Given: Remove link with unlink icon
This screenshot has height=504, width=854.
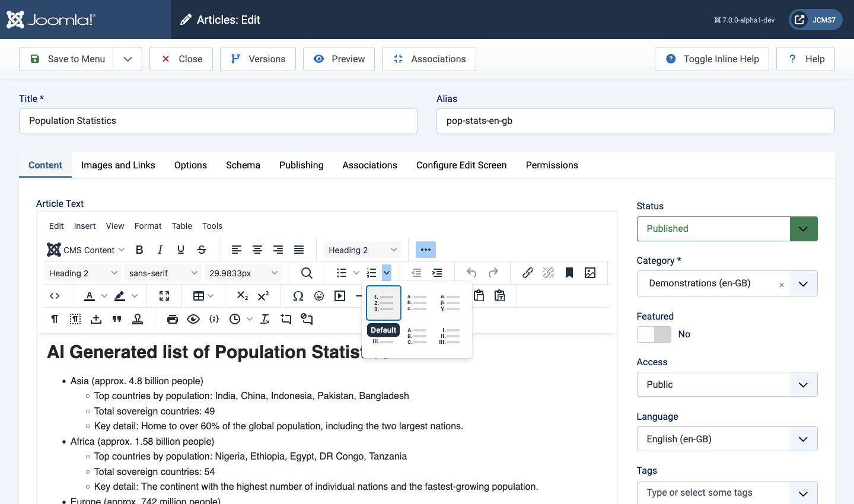Looking at the screenshot, I should point(549,273).
